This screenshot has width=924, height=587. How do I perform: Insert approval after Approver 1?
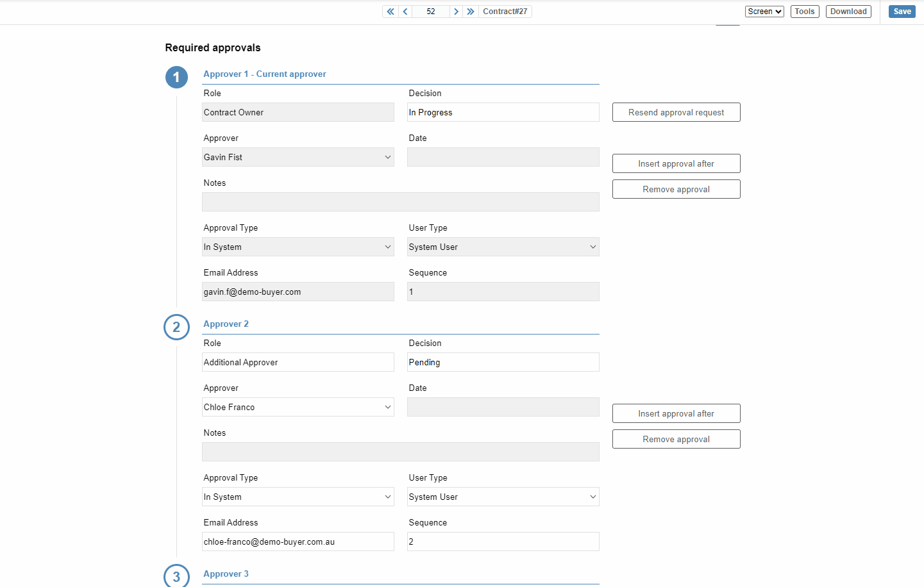coord(676,163)
